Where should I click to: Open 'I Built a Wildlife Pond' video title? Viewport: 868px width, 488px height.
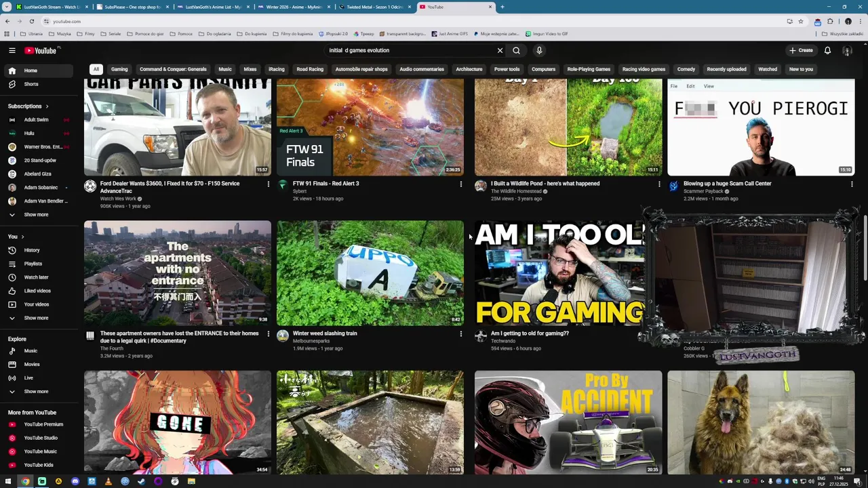[x=545, y=184]
